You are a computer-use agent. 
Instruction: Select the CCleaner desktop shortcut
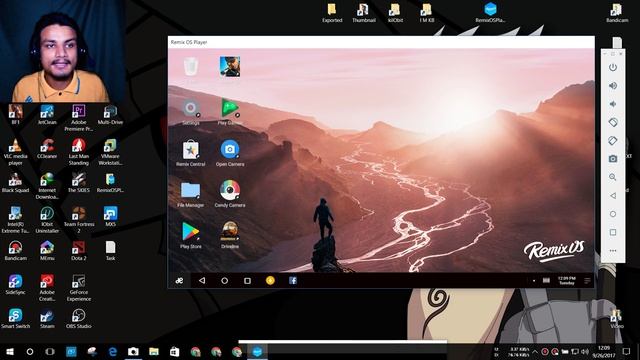click(47, 149)
